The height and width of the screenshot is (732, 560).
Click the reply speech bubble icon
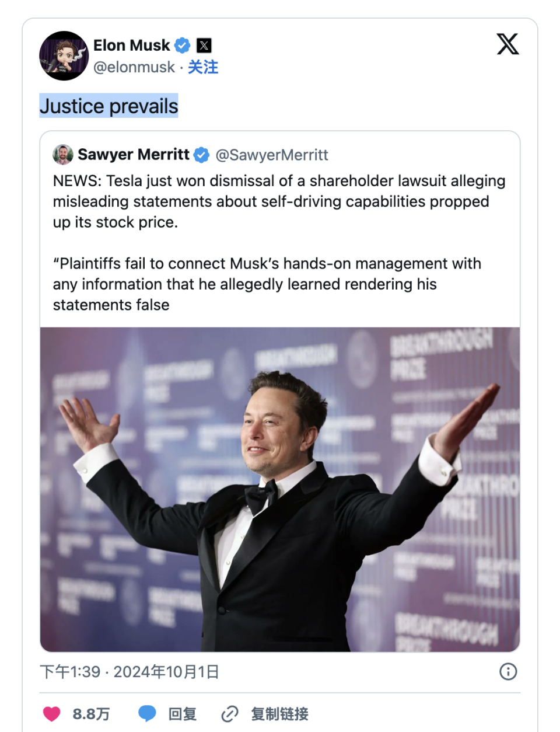point(147,714)
